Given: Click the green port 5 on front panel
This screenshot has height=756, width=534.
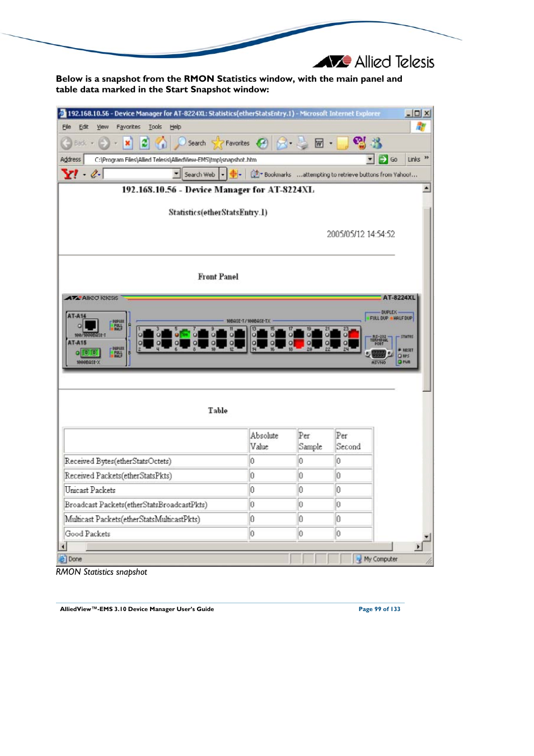Looking at the screenshot, I should [185, 335].
